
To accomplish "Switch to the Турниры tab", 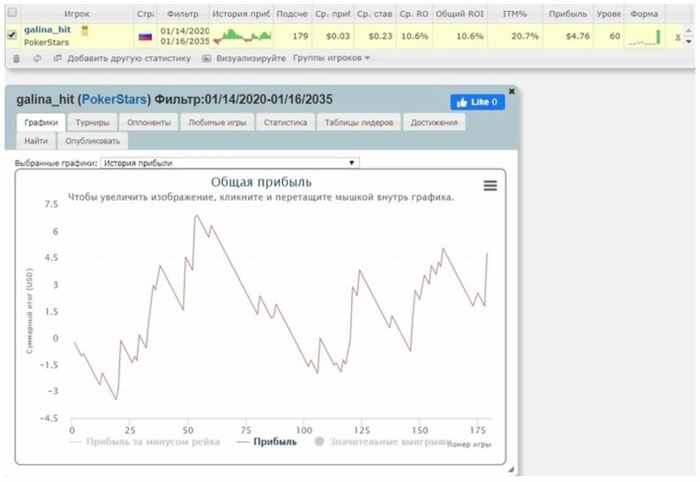I will [x=92, y=122].
